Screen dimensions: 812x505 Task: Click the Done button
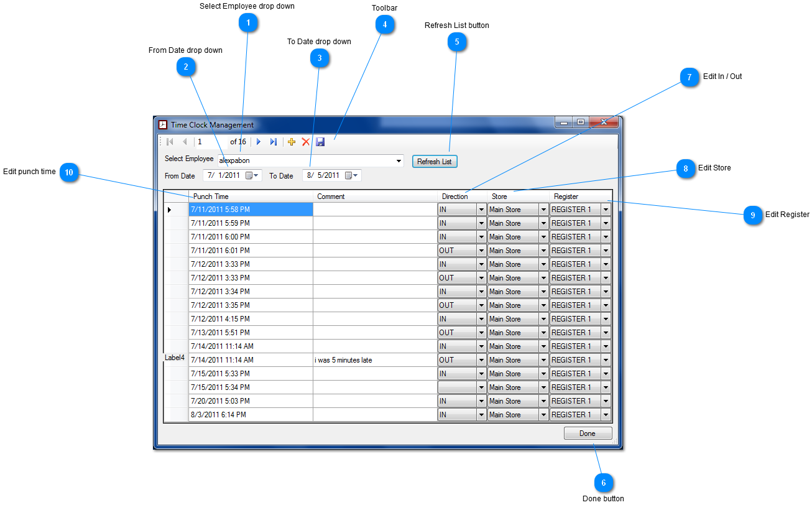[x=588, y=433]
